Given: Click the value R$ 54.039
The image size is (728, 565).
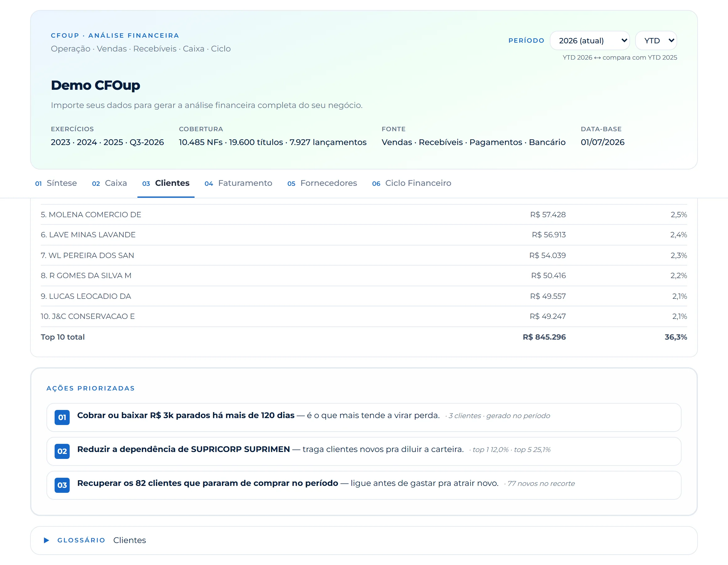Looking at the screenshot, I should click(547, 255).
